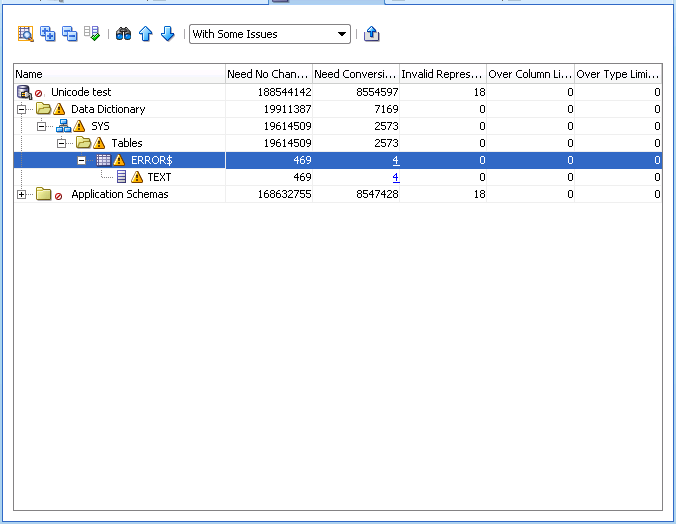Viewport: 676px width, 524px height.
Task: Collapse the SYS schema node
Action: coord(42,126)
